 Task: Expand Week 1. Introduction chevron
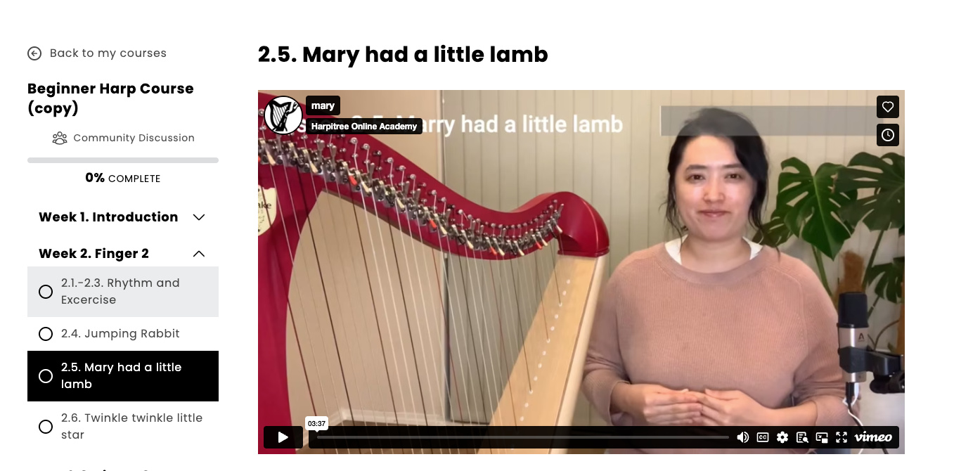pos(199,217)
